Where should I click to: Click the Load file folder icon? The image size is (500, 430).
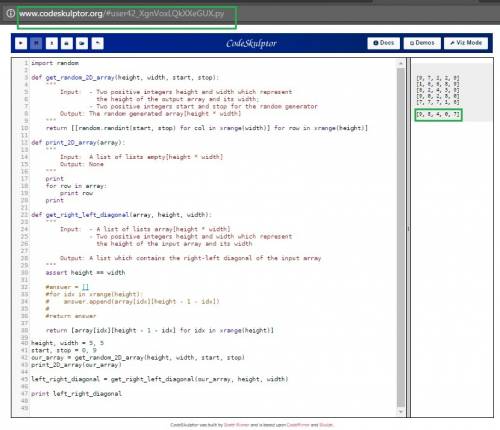click(x=82, y=43)
